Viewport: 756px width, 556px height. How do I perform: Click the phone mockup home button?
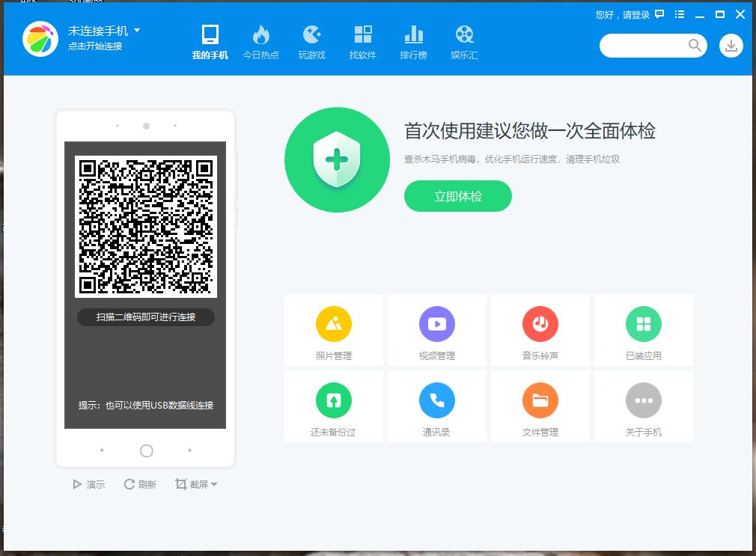pyautogui.click(x=147, y=451)
